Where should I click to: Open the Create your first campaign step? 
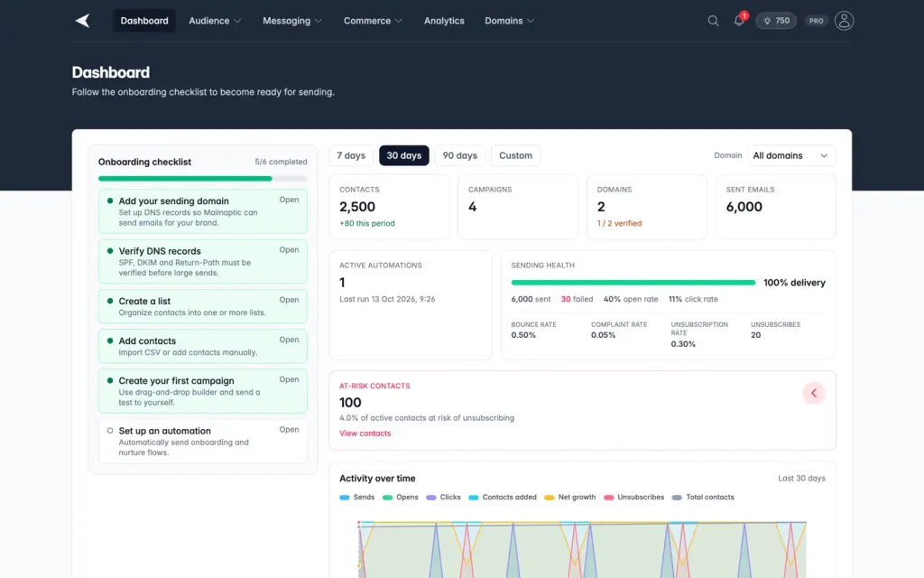pyautogui.click(x=203, y=391)
